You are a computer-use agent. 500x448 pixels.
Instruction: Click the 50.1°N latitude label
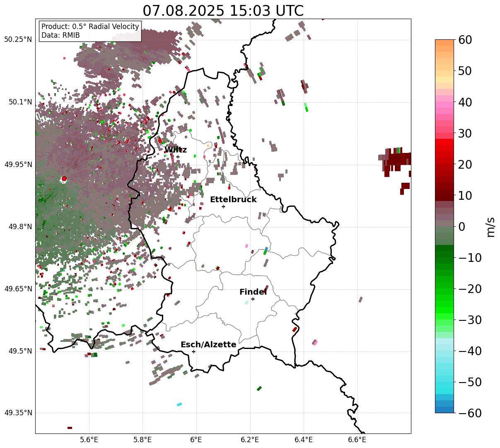click(19, 102)
